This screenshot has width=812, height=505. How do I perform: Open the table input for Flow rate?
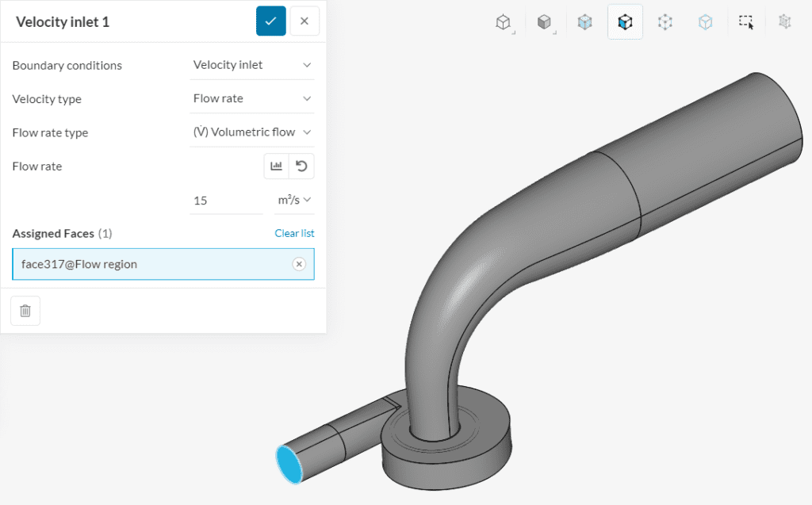(274, 166)
